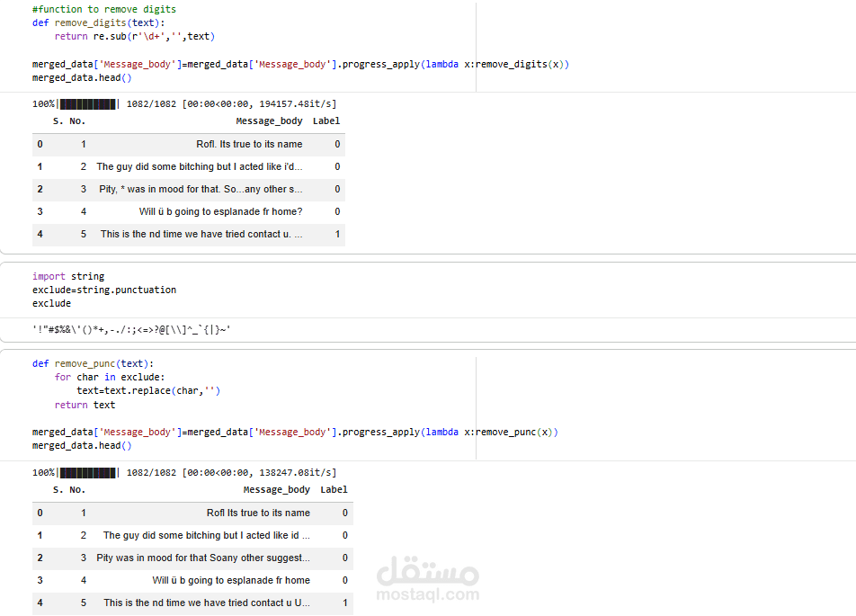Click the progress bar showing 138247.08it/s
This screenshot has width=856, height=616.
click(x=87, y=473)
